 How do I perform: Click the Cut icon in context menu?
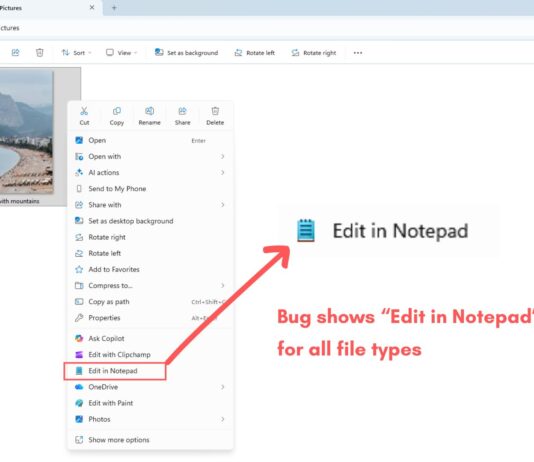point(84,116)
